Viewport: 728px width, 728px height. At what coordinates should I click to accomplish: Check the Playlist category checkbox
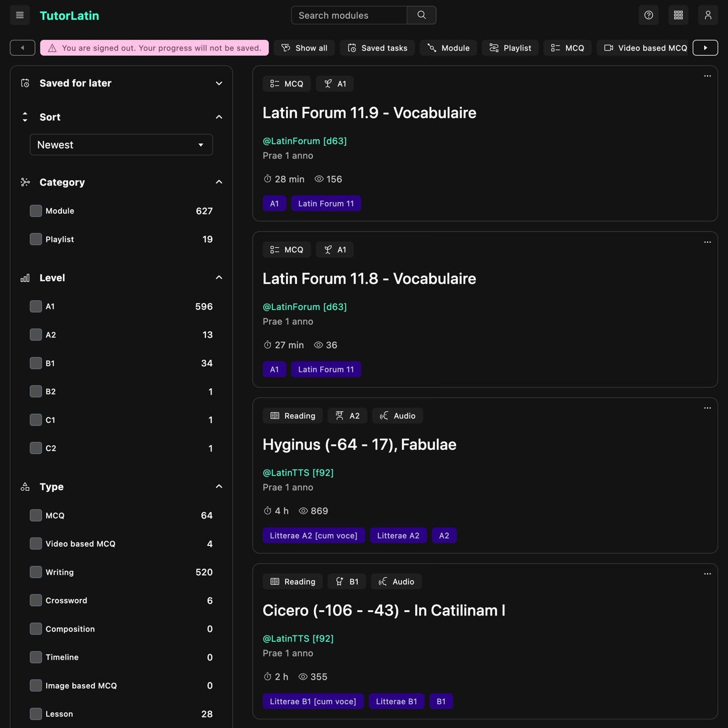point(36,239)
